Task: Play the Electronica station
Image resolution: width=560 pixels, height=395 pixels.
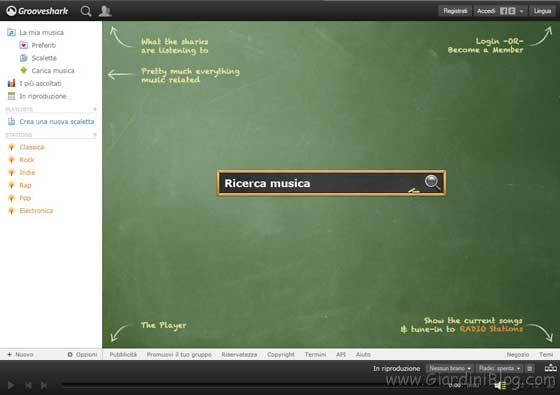Action: pyautogui.click(x=36, y=211)
